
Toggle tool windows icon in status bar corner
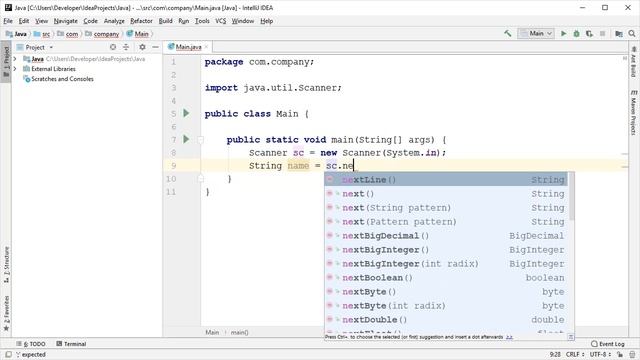(x=7, y=354)
